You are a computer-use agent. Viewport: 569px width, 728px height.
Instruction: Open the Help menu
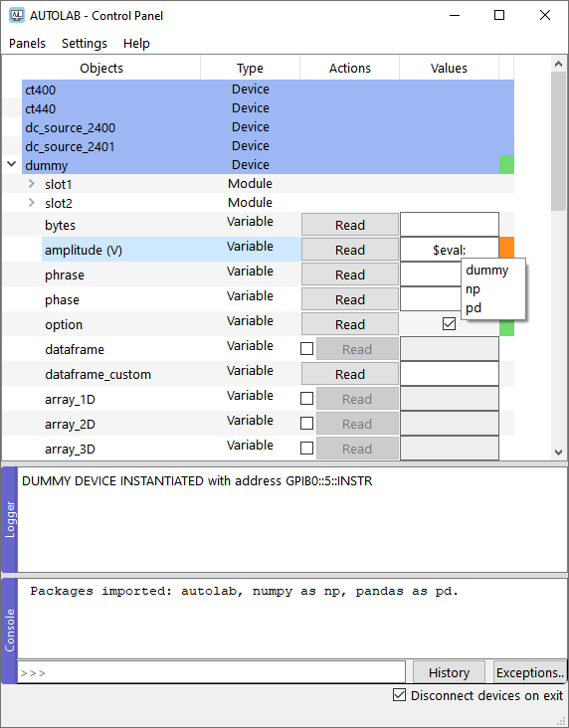click(136, 43)
